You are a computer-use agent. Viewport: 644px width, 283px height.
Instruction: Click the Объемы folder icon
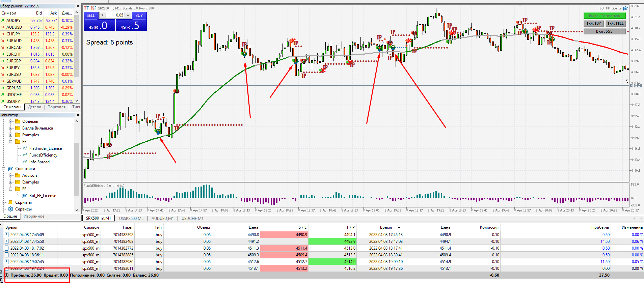(x=18, y=121)
